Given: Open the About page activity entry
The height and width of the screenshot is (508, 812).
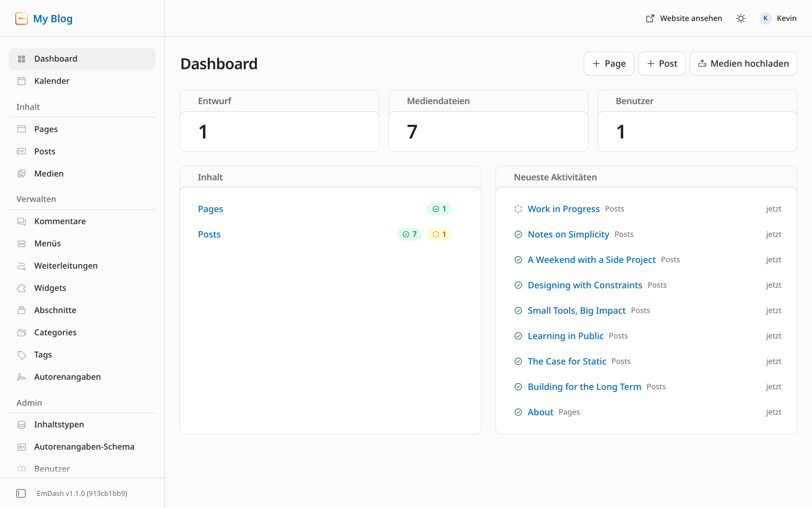Looking at the screenshot, I should point(540,412).
